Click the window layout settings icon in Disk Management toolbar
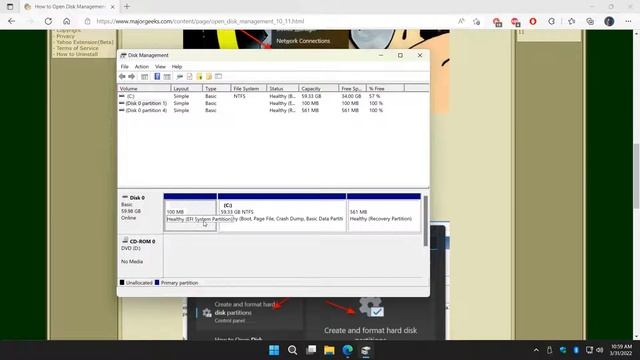The height and width of the screenshot is (360, 640). coord(218,76)
